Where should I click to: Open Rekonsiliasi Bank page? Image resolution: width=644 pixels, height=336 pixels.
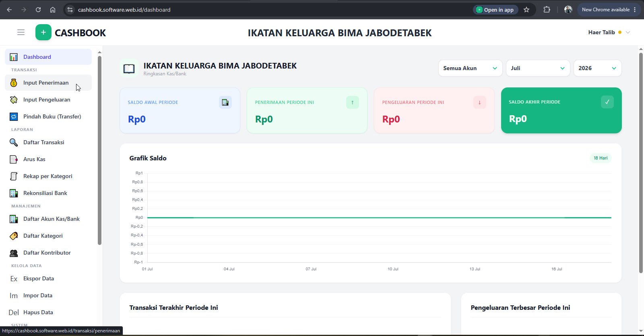pyautogui.click(x=48, y=193)
